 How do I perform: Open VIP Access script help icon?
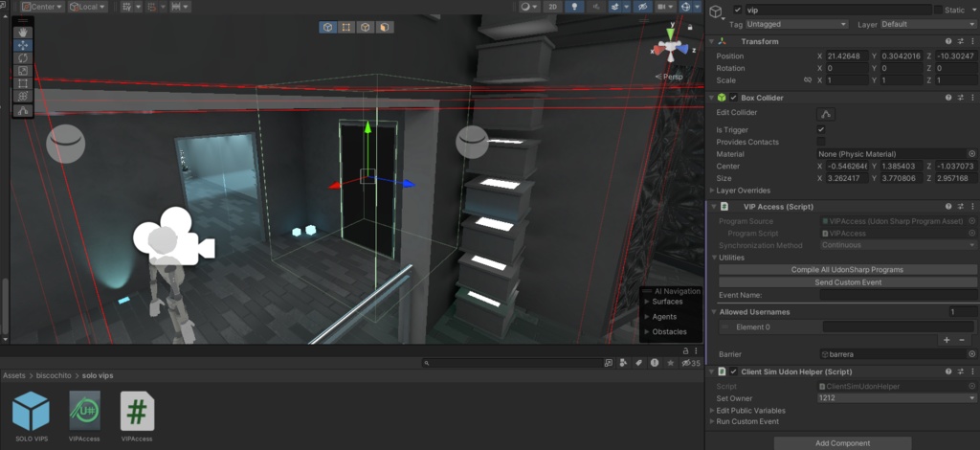click(948, 206)
